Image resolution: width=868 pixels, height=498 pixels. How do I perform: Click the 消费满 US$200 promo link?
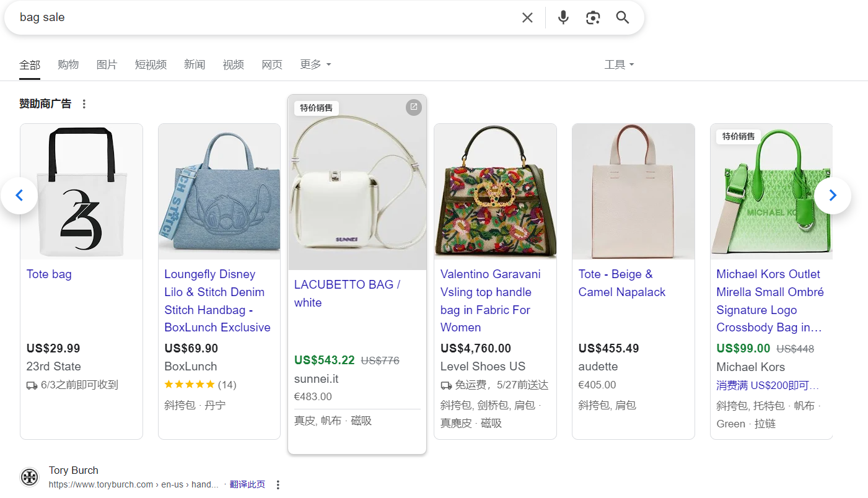click(768, 386)
